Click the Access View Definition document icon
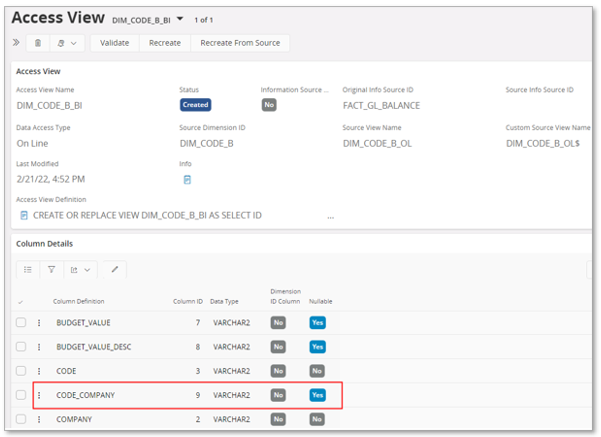 [x=24, y=215]
